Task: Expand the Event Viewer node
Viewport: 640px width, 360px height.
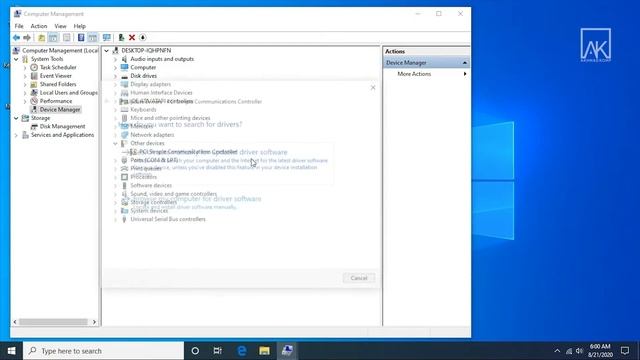Action: click(25, 76)
